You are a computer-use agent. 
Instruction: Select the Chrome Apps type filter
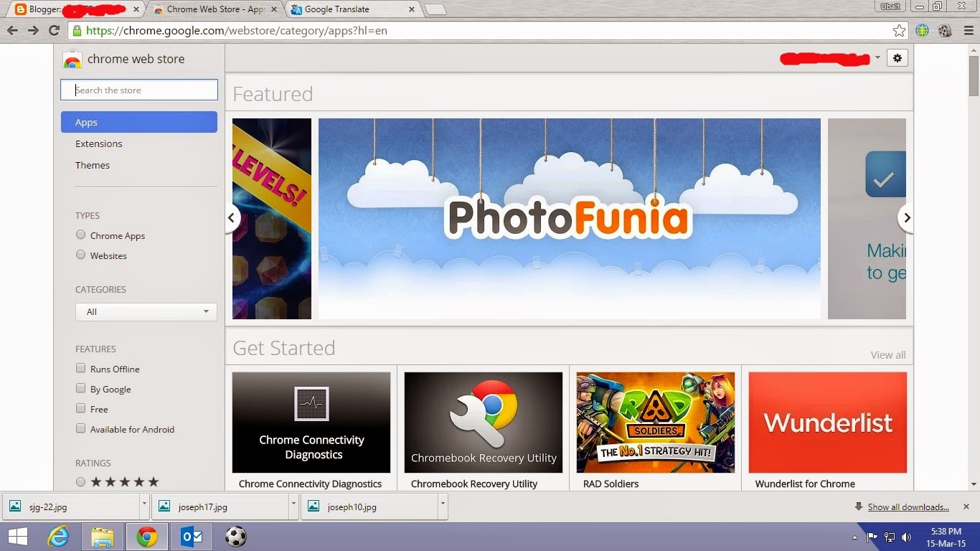pos(80,235)
